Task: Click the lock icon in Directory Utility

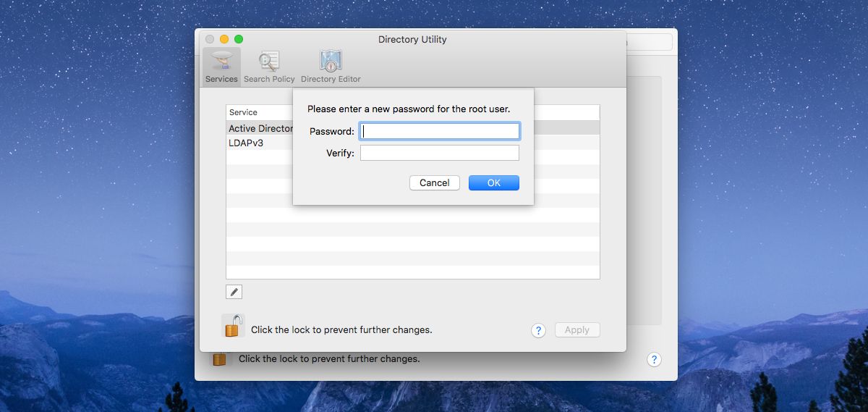Action: pos(233,326)
